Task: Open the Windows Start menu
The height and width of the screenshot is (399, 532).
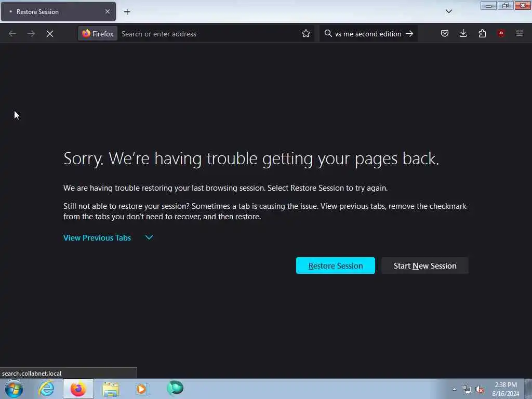Action: click(14, 389)
